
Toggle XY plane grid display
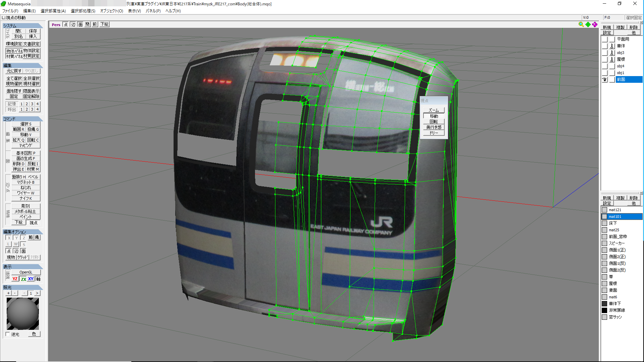(x=31, y=279)
